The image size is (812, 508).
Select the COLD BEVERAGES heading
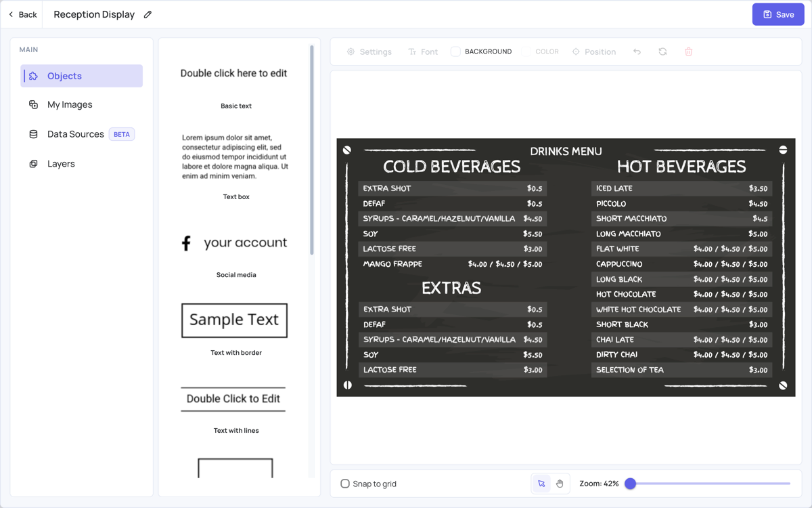pos(452,167)
